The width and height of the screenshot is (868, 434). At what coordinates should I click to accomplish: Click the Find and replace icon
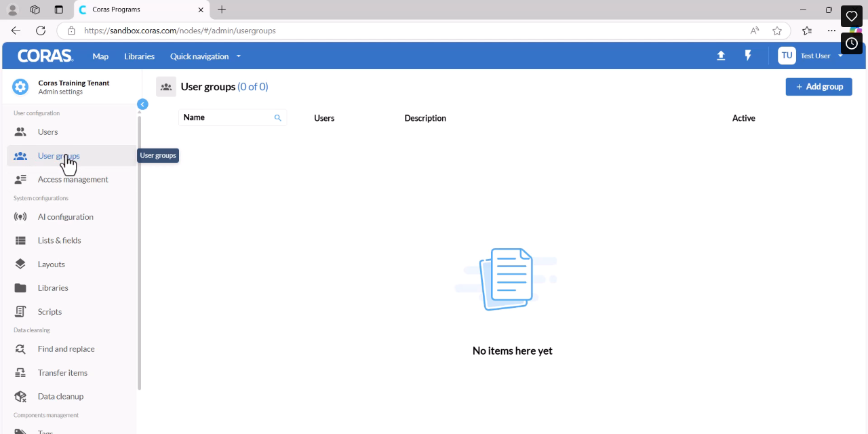(x=20, y=349)
